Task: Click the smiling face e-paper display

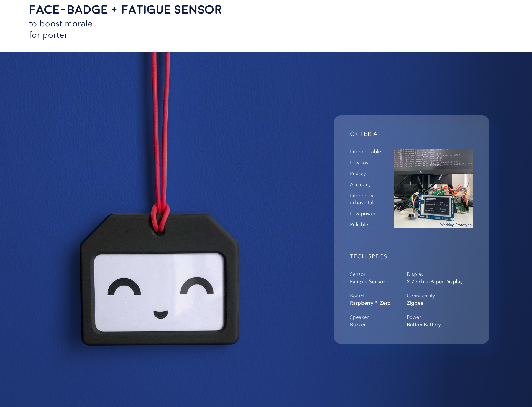Action: tap(159, 292)
